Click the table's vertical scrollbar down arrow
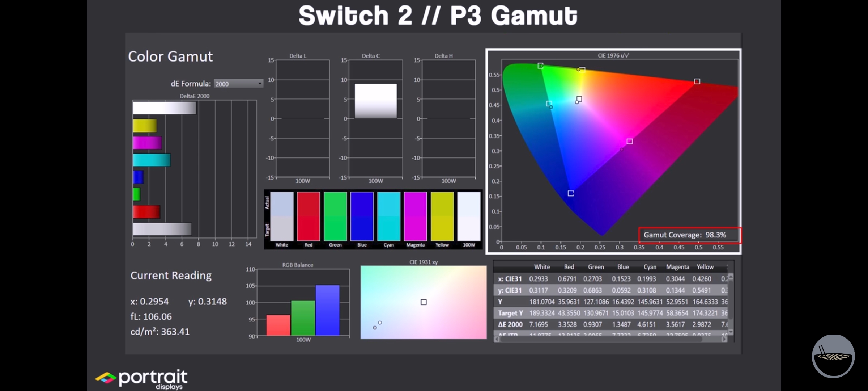 [x=731, y=332]
